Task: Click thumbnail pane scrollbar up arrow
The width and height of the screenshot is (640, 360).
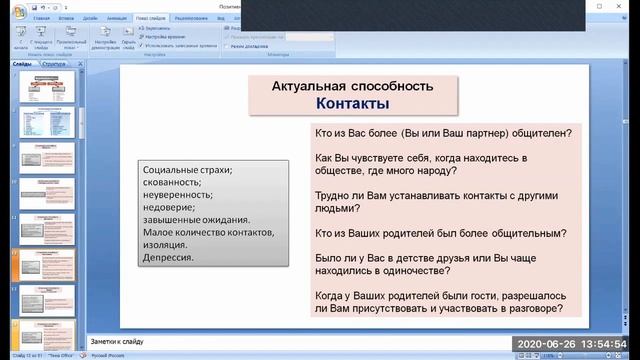Action: (x=82, y=72)
